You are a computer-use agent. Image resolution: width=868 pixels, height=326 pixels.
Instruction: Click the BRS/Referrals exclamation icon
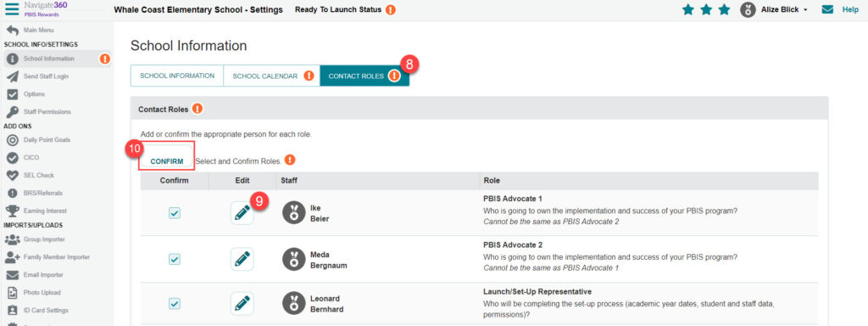(x=12, y=193)
